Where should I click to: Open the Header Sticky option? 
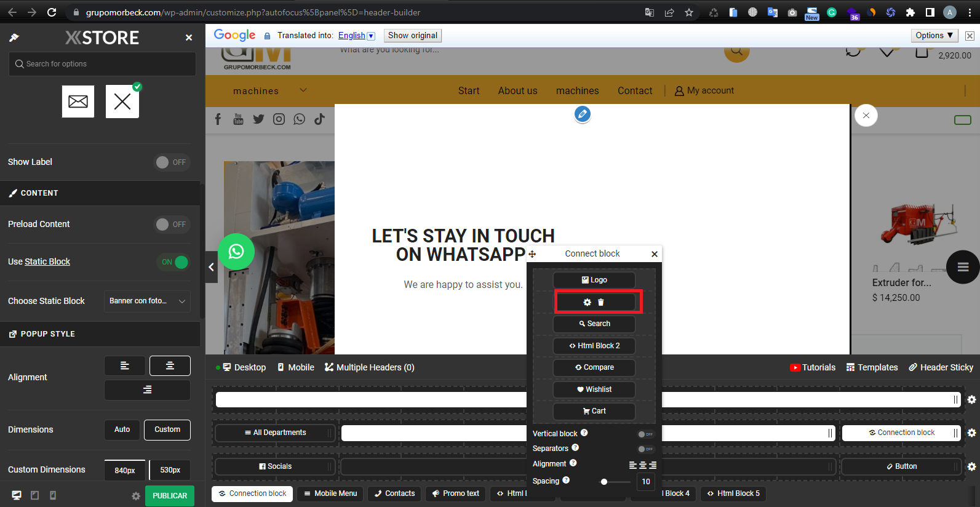(x=941, y=367)
